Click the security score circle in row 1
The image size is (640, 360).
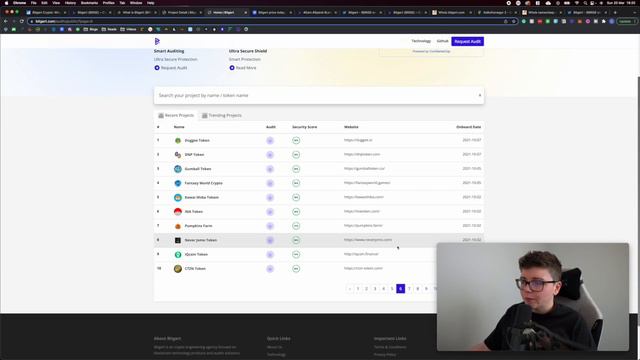click(x=296, y=140)
